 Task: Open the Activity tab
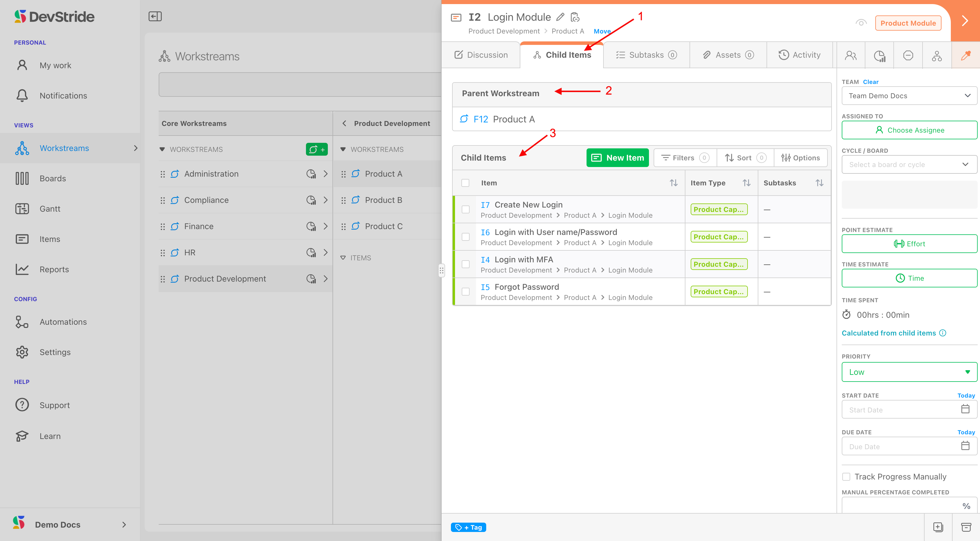pos(799,55)
